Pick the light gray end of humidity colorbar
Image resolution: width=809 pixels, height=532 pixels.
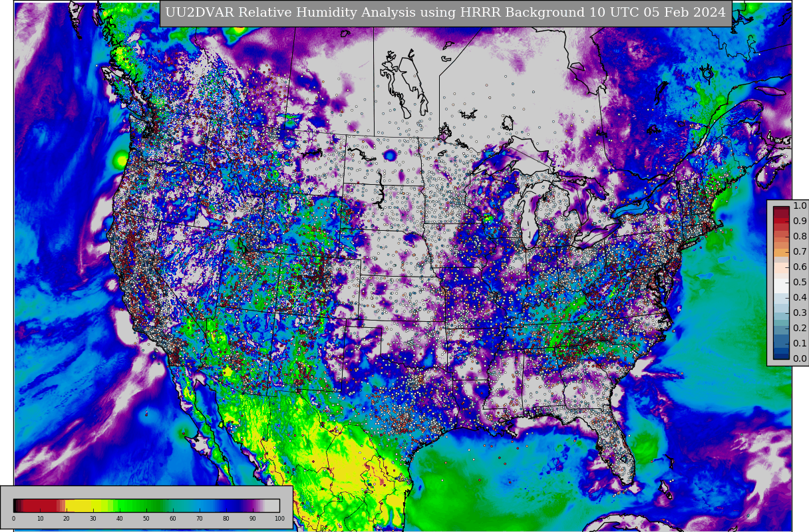point(271,505)
